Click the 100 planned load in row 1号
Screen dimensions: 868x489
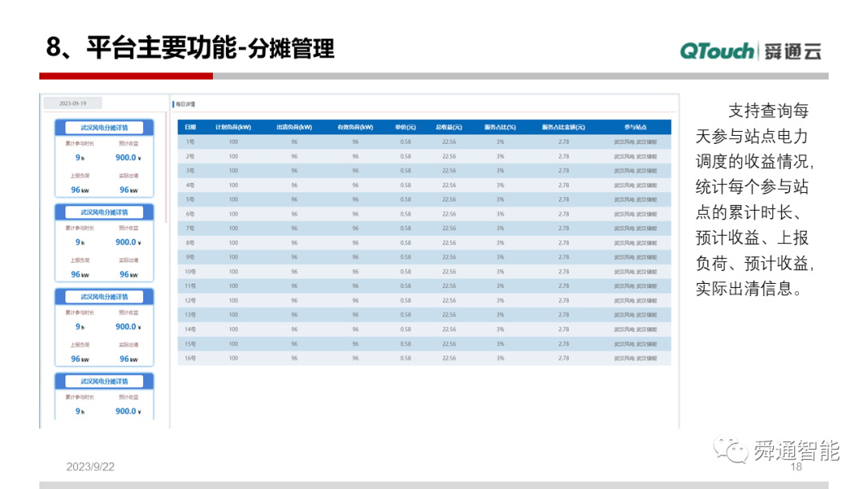tap(233, 142)
